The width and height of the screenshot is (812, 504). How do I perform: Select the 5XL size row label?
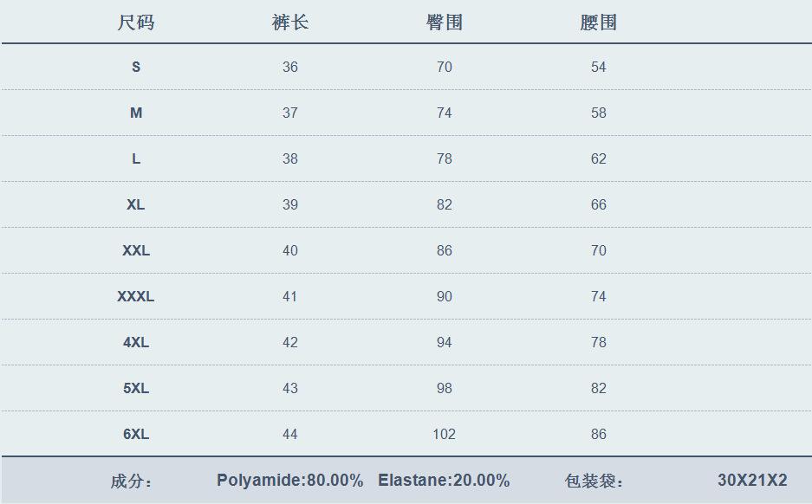pyautogui.click(x=136, y=388)
